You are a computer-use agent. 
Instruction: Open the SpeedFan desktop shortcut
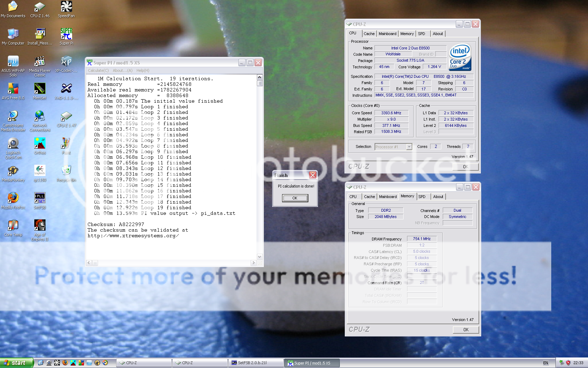click(x=66, y=9)
